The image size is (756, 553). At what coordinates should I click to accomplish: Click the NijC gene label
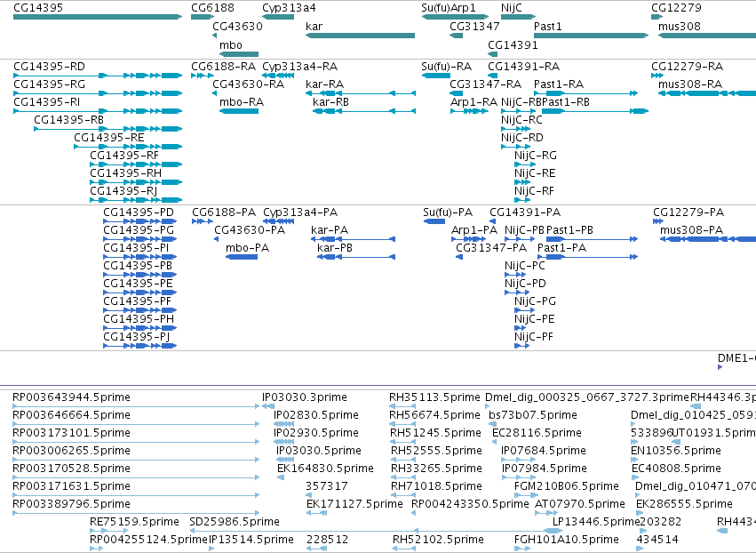click(x=512, y=8)
